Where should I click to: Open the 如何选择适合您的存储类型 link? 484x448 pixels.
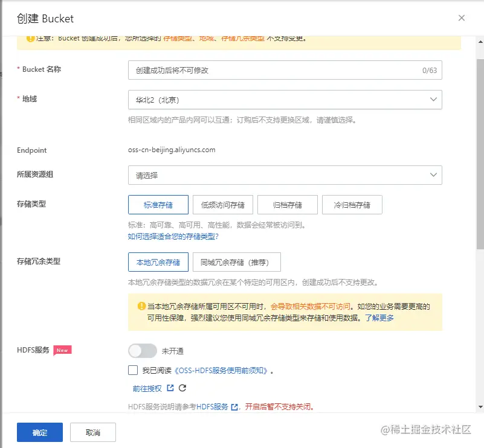coord(173,237)
